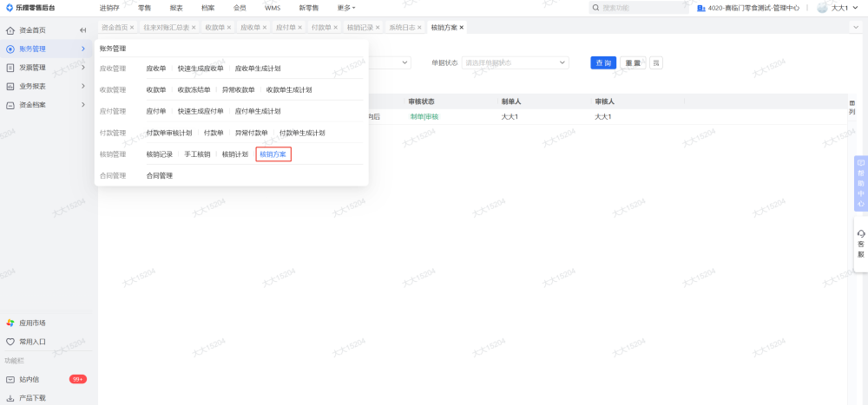The image size is (868, 405).
Task: Select 核销方案 in the flyout menu
Action: pos(273,154)
